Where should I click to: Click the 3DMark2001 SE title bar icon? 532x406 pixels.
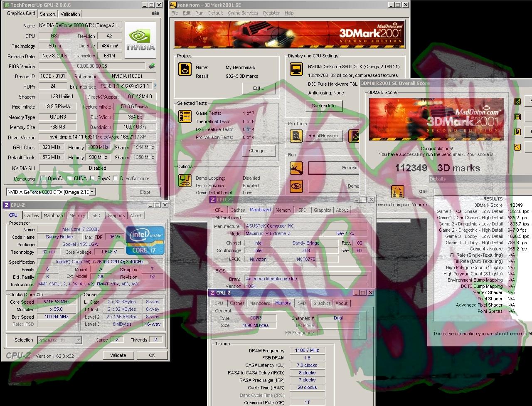click(173, 5)
